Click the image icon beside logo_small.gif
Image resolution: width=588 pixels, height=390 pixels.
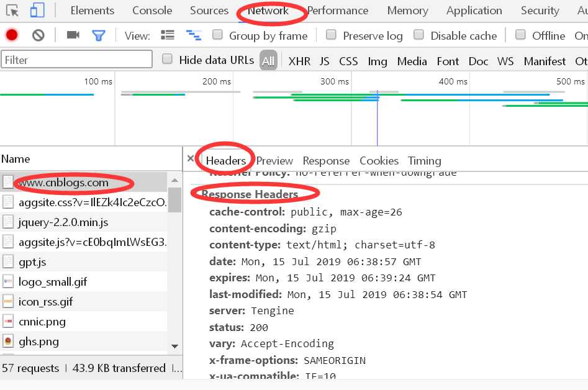8,281
